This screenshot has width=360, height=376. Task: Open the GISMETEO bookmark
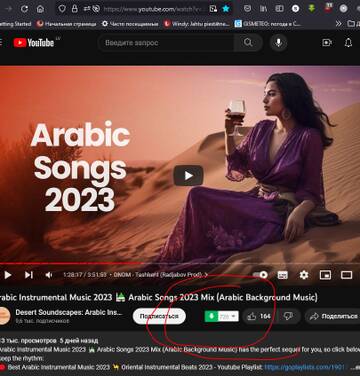pyautogui.click(x=267, y=24)
